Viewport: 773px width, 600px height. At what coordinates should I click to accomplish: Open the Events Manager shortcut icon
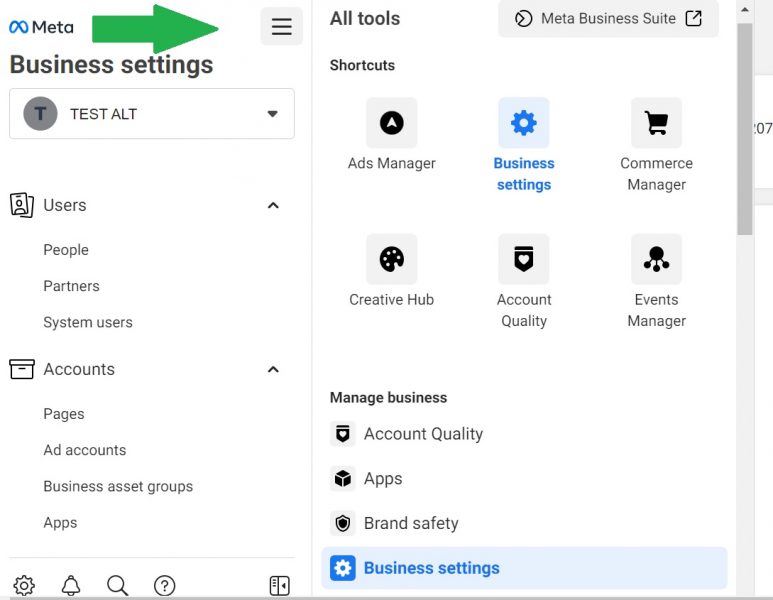pos(656,259)
